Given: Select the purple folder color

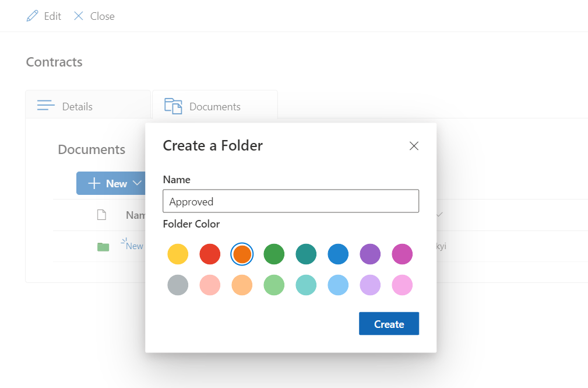Looking at the screenshot, I should click(x=370, y=254).
